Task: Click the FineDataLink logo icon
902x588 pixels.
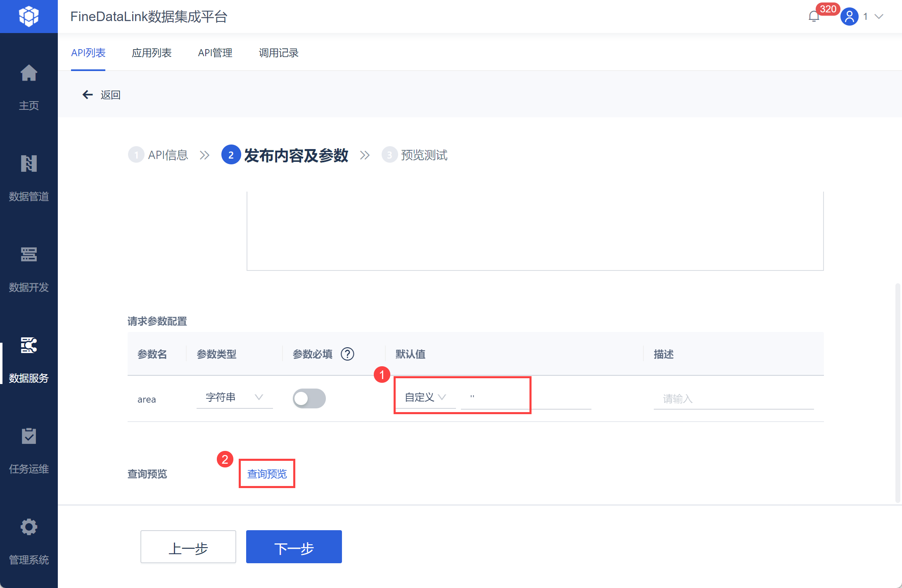Action: point(28,17)
